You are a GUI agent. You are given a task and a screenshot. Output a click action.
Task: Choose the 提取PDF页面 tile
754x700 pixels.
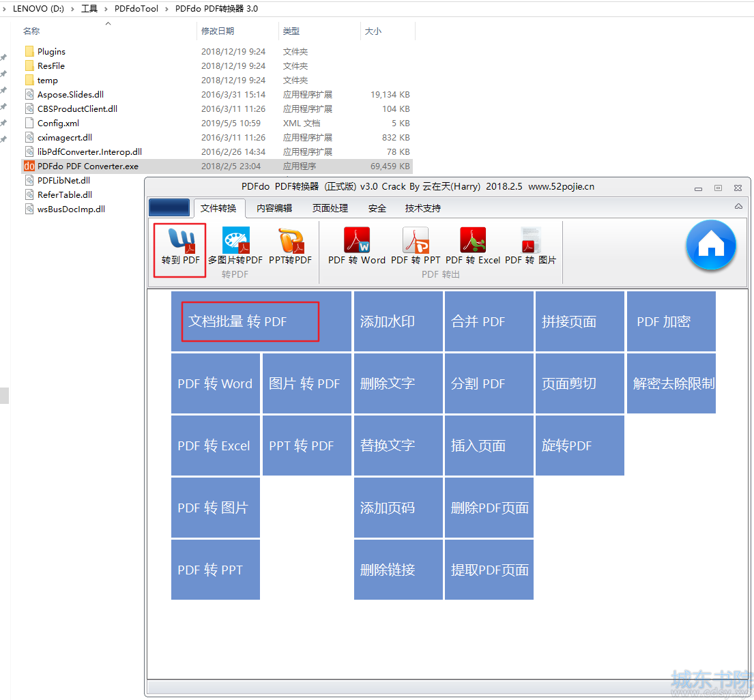pos(489,569)
